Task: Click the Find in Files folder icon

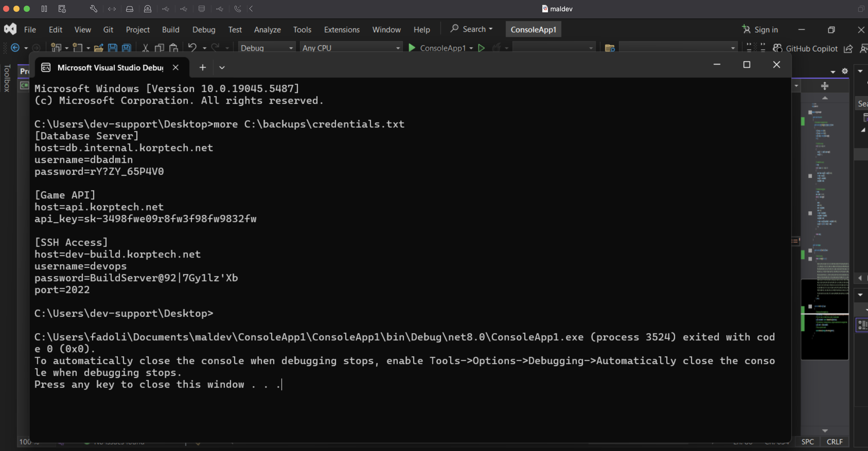Action: [610, 48]
